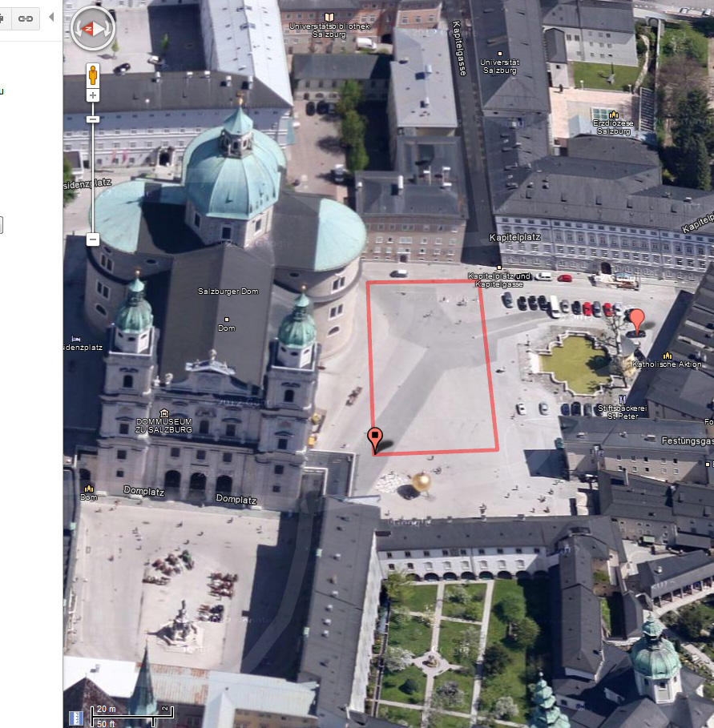The image size is (714, 728).
Task: Zoom in with the plus button
Action: click(x=93, y=95)
